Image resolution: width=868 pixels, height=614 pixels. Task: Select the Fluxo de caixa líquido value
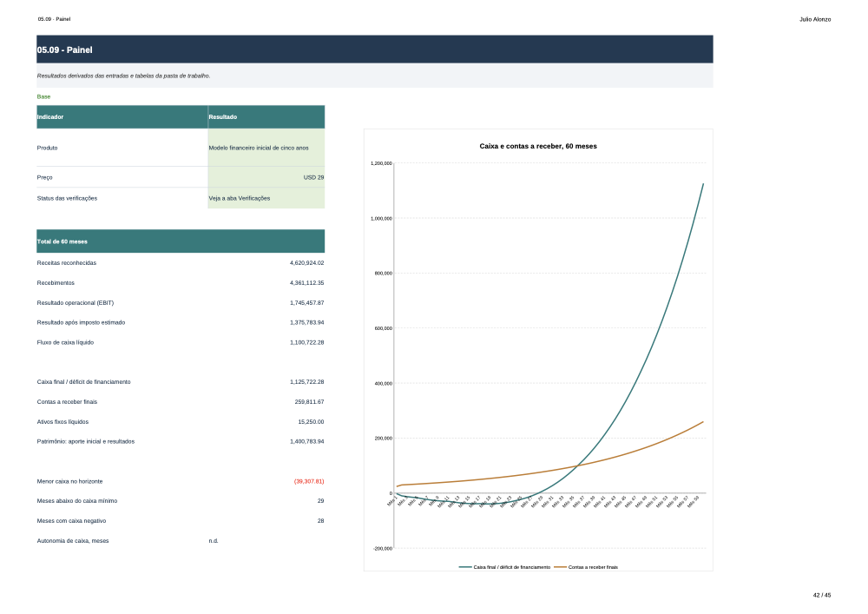(306, 343)
